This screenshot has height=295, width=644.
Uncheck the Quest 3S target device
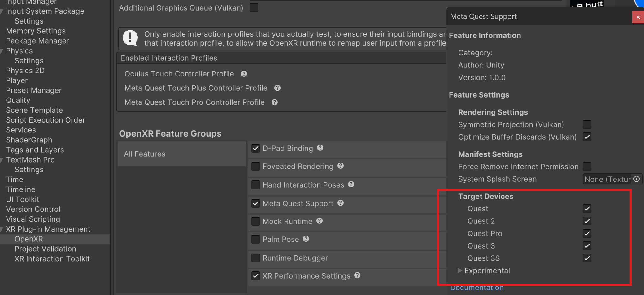point(587,258)
